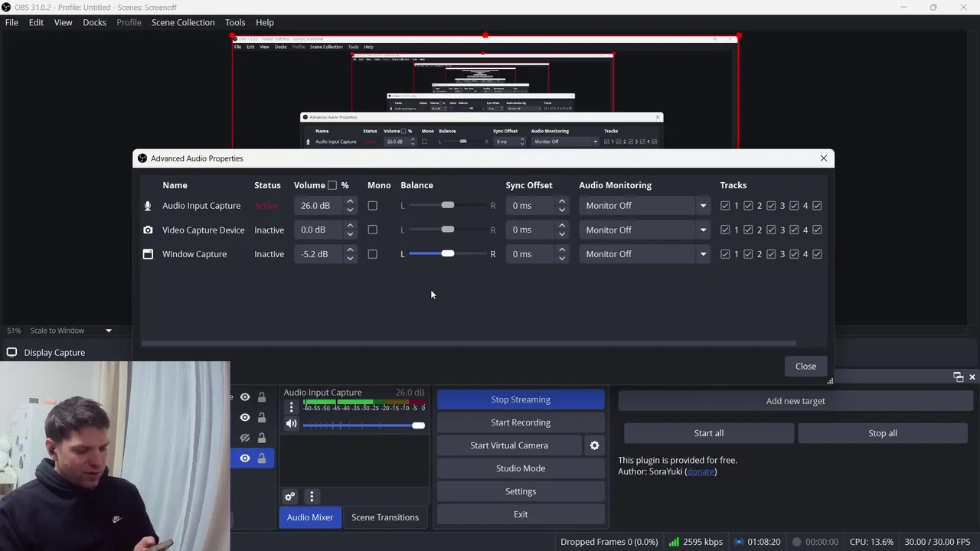The image size is (980, 551).
Task: Uncheck track 2 for Video Capture Device
Action: (748, 230)
